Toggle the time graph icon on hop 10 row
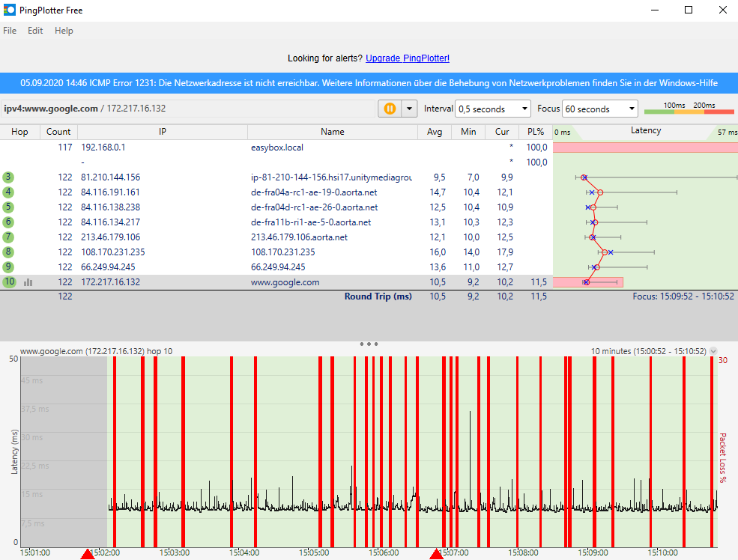Viewport: 738px width, 560px height. pyautogui.click(x=27, y=282)
